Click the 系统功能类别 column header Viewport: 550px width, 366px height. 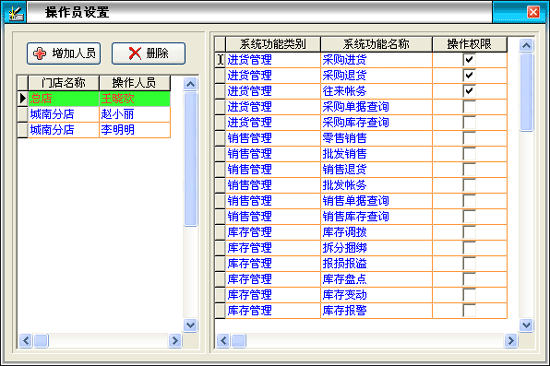[x=273, y=44]
